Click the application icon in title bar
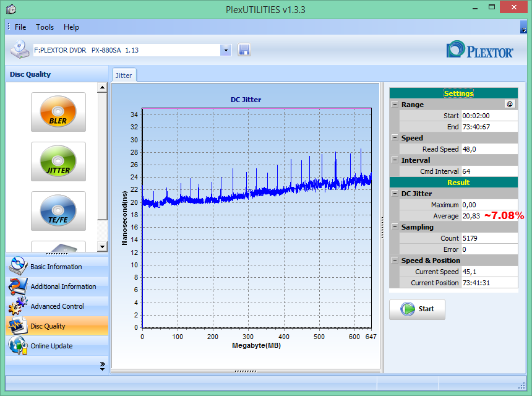This screenshot has height=396, width=532. point(11,9)
